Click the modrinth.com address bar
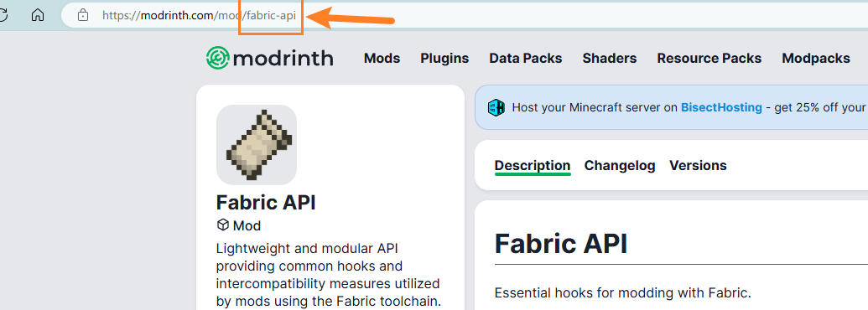The image size is (868, 310). point(464,15)
